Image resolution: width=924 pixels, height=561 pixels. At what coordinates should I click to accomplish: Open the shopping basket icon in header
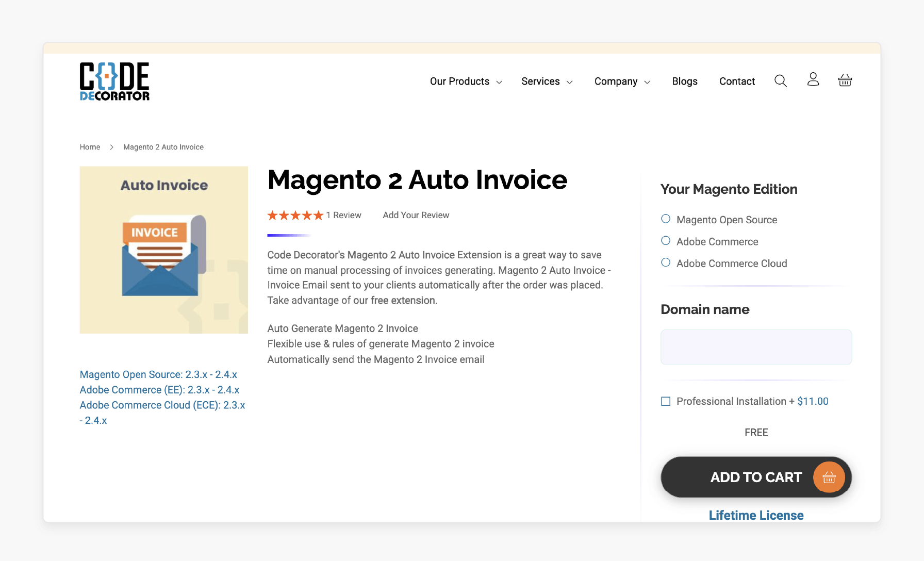pyautogui.click(x=845, y=80)
